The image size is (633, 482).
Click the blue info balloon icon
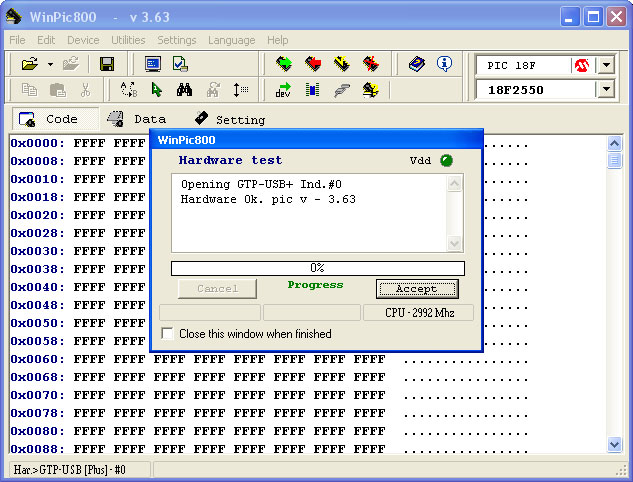pyautogui.click(x=444, y=64)
